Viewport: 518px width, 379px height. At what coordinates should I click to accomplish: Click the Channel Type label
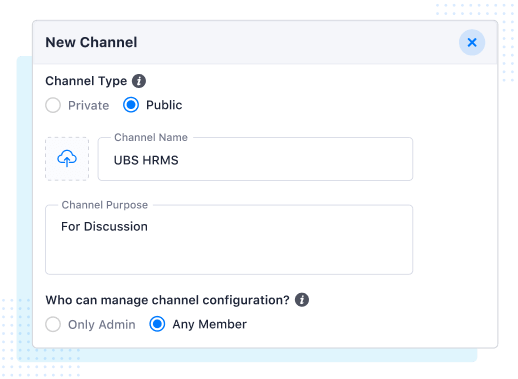click(x=86, y=81)
